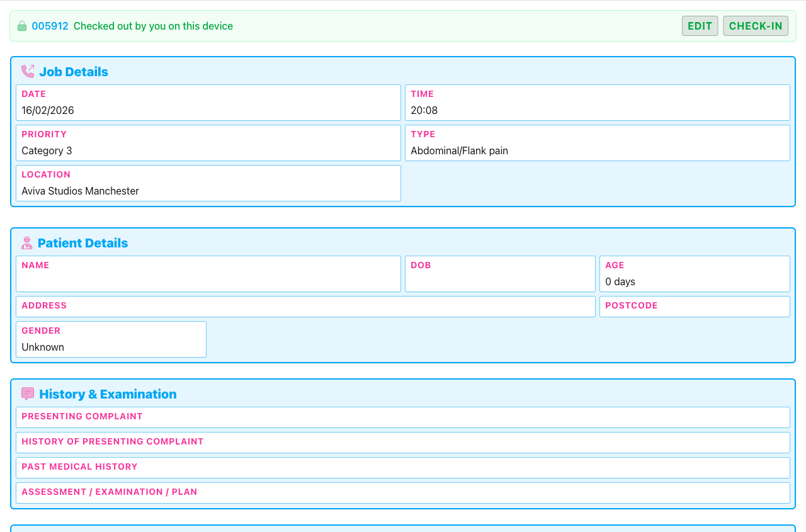This screenshot has width=806, height=532.
Task: Click the speech bubble icon beside History & Examination
Action: 28,393
